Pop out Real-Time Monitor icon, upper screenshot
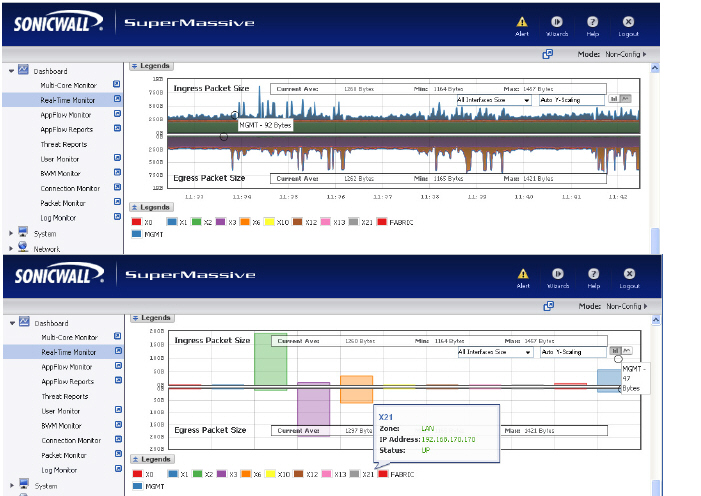The image size is (701, 496). [x=118, y=99]
